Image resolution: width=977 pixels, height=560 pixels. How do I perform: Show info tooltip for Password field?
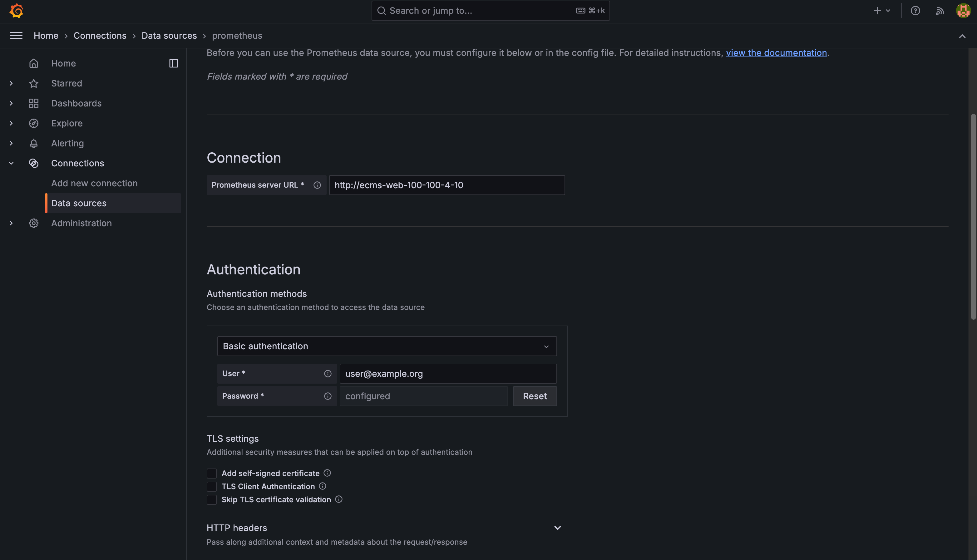(x=328, y=396)
